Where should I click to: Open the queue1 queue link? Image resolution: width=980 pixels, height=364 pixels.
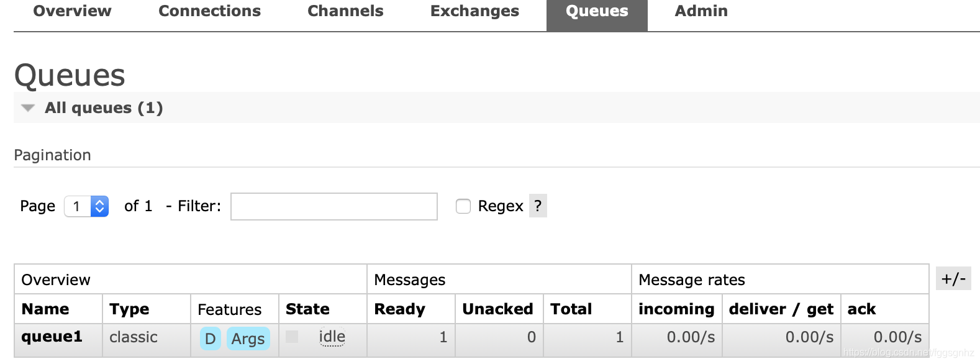point(52,337)
